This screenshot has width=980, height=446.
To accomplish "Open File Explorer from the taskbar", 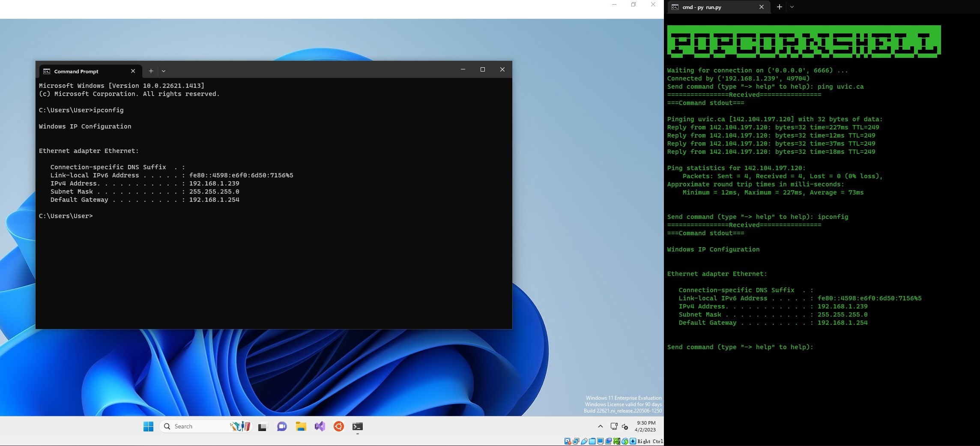I will [301, 427].
